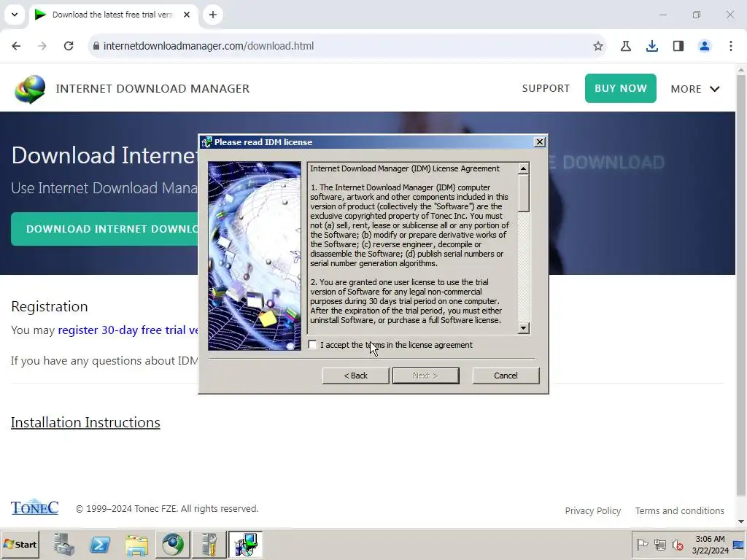Close the IDM download browser tab
Image resolution: width=747 pixels, height=560 pixels.
(187, 15)
